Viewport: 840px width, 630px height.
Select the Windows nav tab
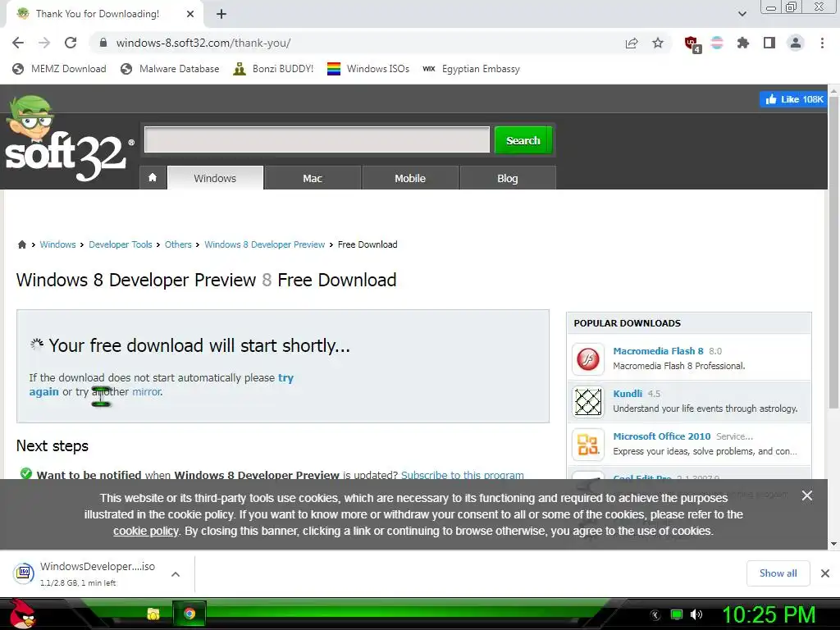click(x=215, y=178)
